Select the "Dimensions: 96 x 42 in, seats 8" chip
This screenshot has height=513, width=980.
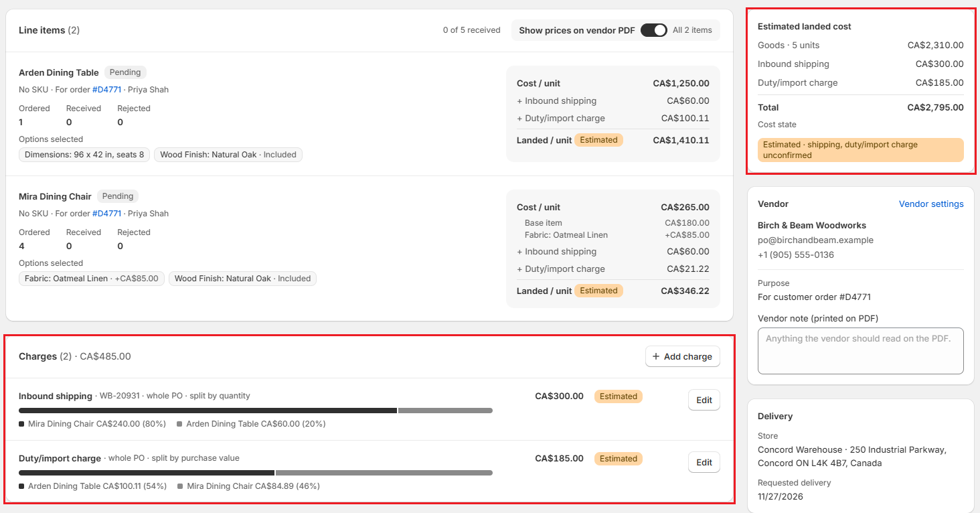point(84,155)
